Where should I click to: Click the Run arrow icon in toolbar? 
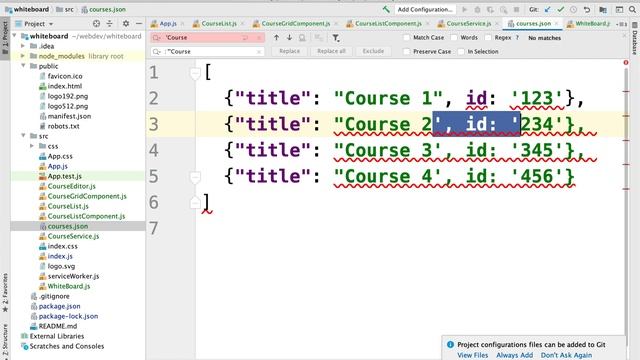click(x=464, y=9)
